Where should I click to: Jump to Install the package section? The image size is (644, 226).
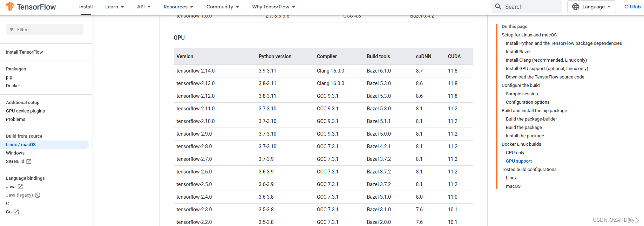pyautogui.click(x=525, y=136)
